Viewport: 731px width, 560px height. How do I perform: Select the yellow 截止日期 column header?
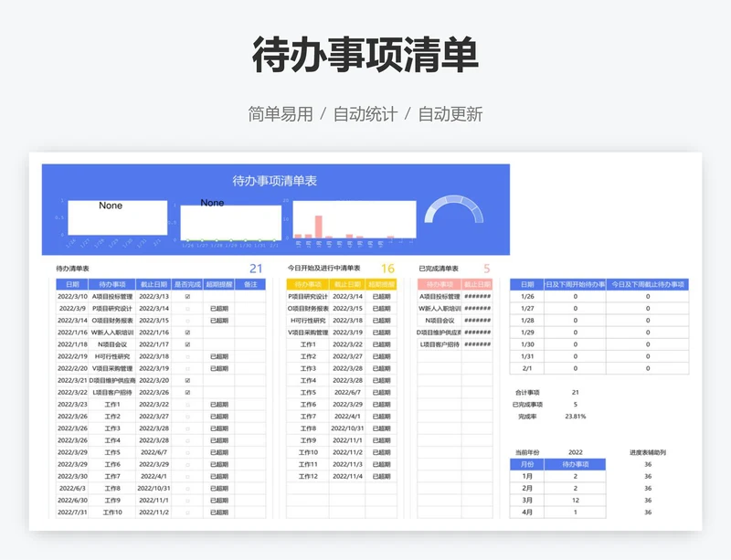coord(347,284)
